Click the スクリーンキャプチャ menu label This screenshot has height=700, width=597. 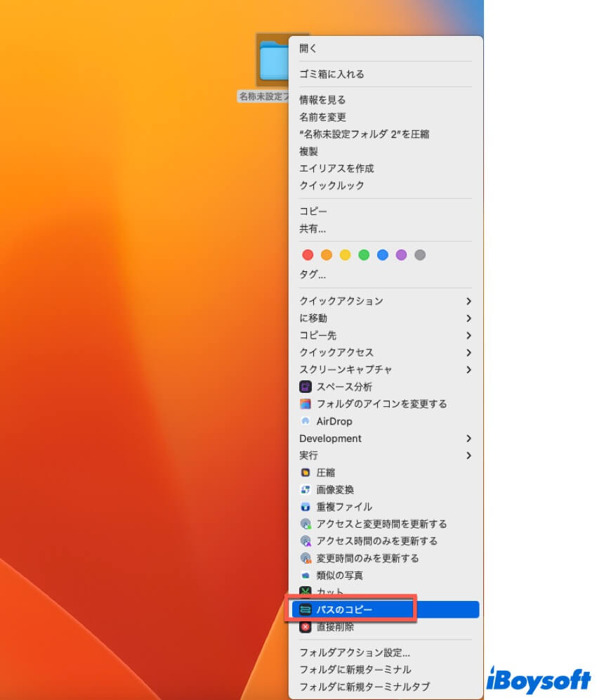346,370
